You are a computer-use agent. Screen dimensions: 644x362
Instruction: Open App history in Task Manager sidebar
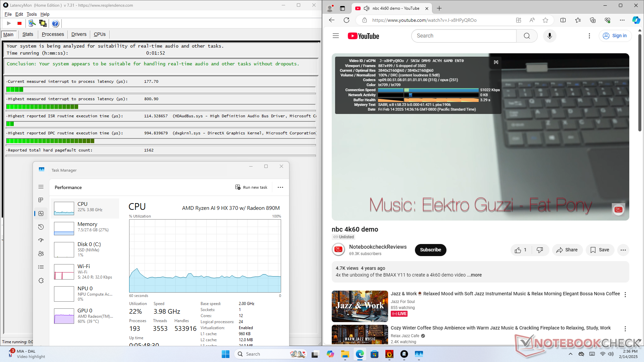point(41,227)
